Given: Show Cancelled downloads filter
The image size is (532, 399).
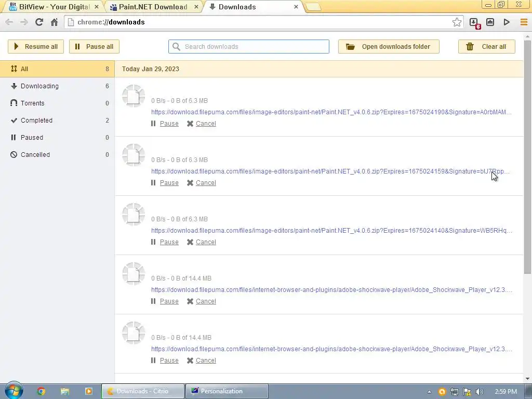Looking at the screenshot, I should pos(57,155).
